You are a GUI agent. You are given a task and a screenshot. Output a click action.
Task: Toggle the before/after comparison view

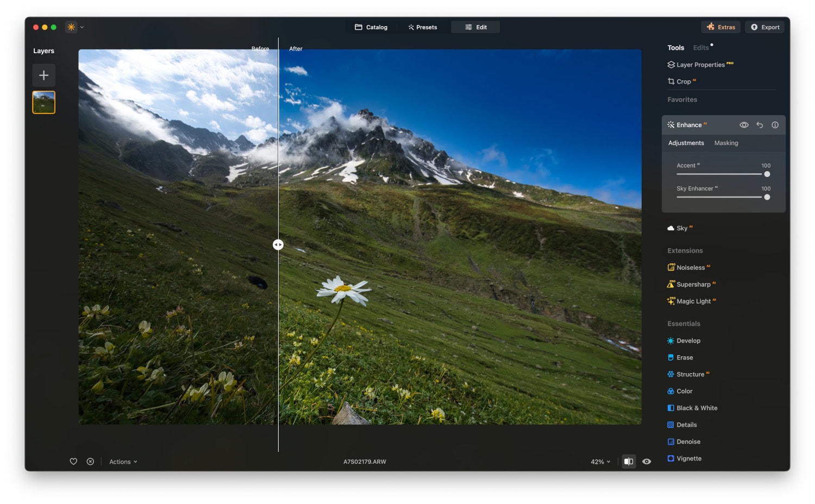click(629, 461)
